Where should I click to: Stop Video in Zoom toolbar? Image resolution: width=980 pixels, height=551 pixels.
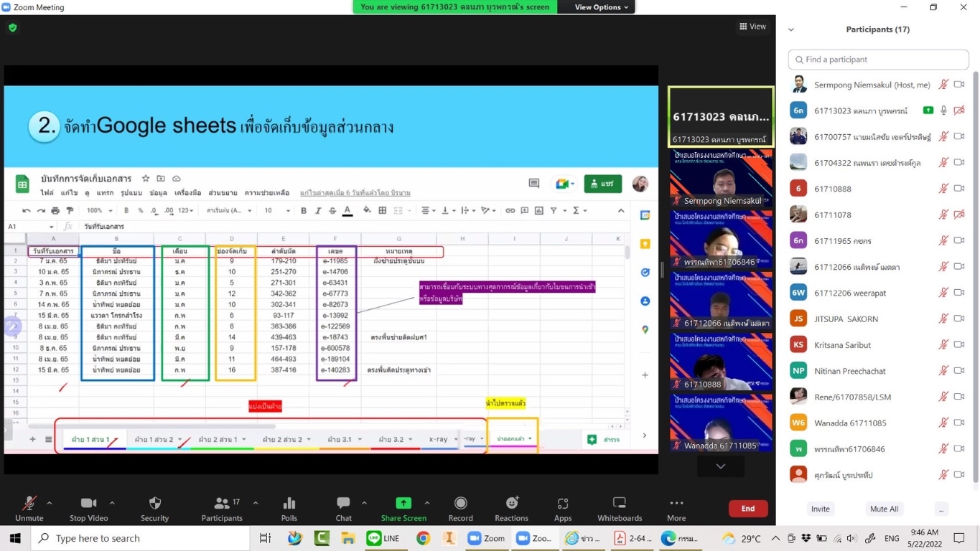88,509
